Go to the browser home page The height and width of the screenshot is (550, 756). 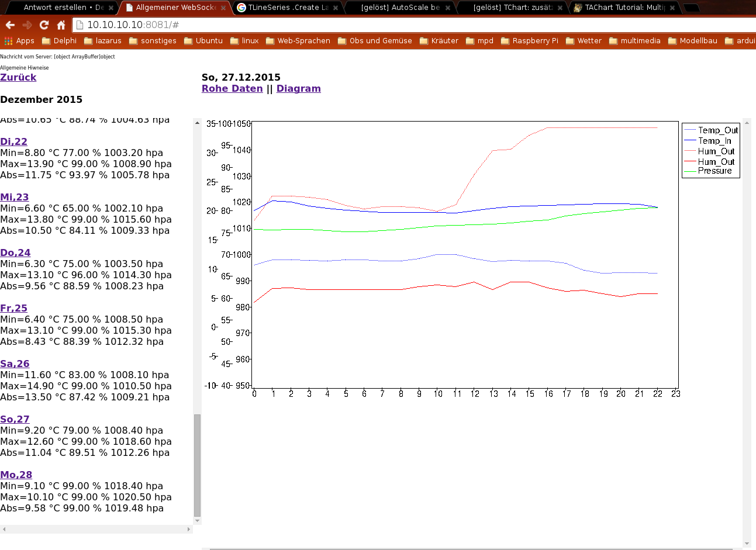pos(61,25)
